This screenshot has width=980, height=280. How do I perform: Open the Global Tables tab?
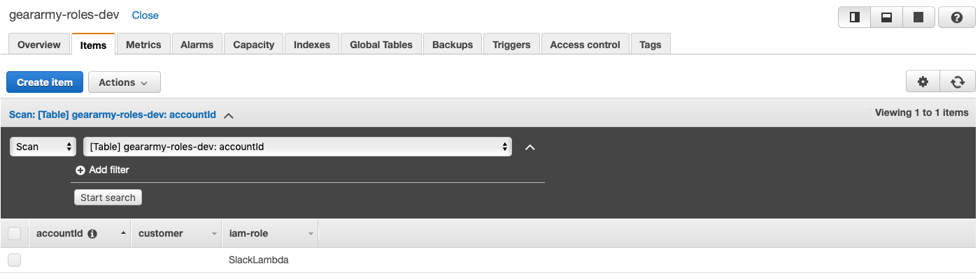[381, 45]
